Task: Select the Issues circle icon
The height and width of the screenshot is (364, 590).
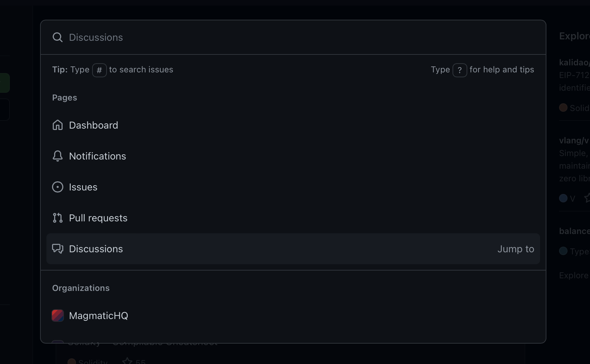Action: (57, 187)
